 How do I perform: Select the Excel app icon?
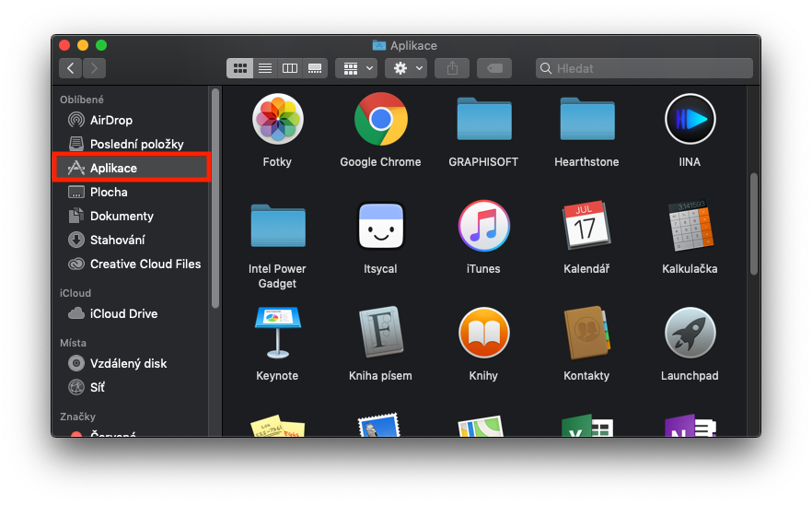point(586,426)
